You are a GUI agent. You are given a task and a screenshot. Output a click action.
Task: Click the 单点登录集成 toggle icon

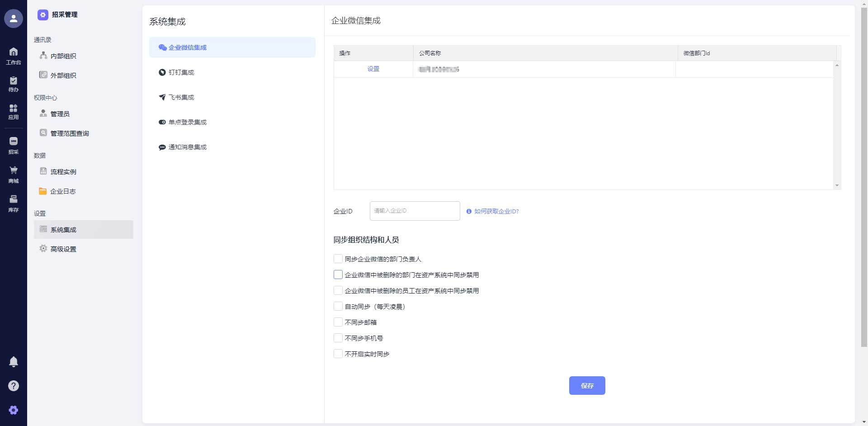tap(162, 122)
